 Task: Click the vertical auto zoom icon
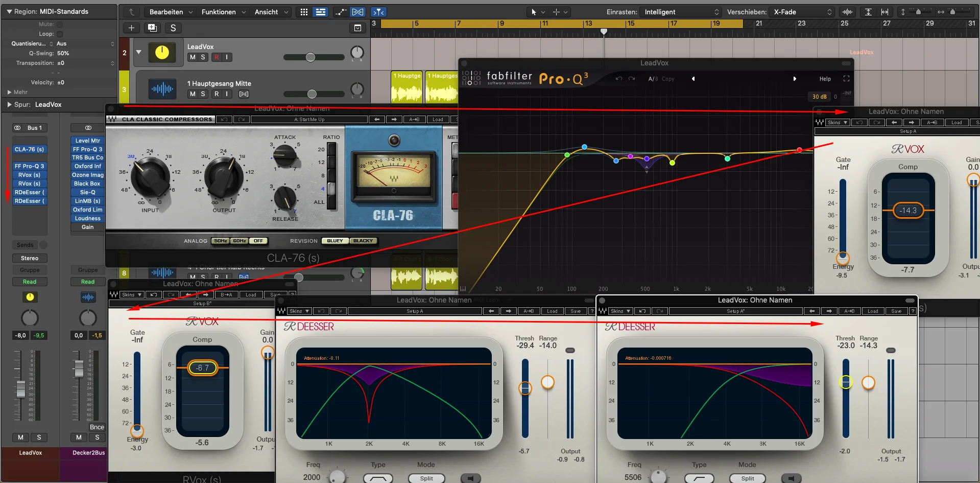[x=868, y=12]
